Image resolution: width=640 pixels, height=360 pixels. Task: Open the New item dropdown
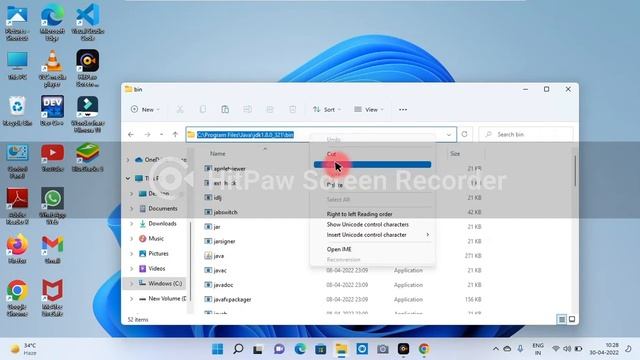(x=145, y=109)
